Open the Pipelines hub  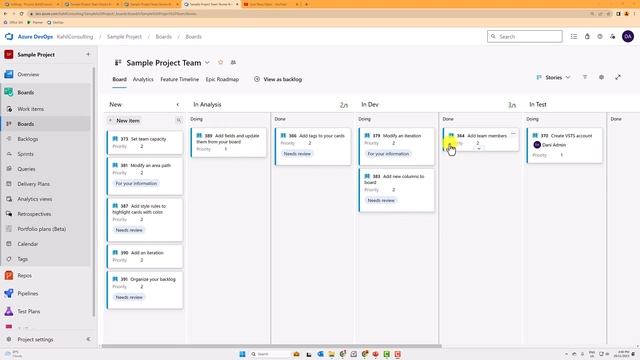coord(27,293)
